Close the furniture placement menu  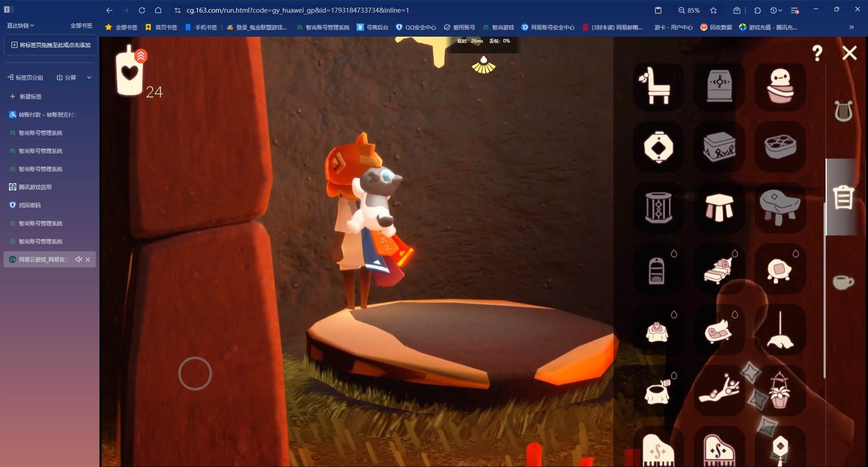point(849,53)
